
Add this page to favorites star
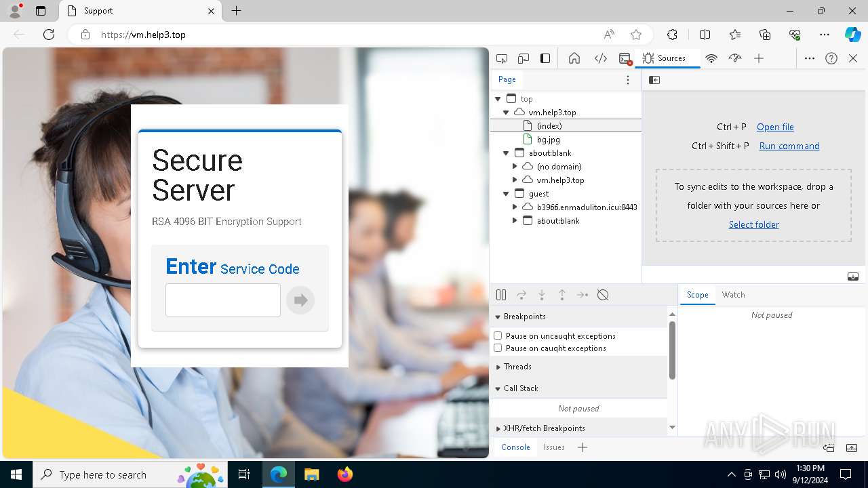tap(636, 35)
